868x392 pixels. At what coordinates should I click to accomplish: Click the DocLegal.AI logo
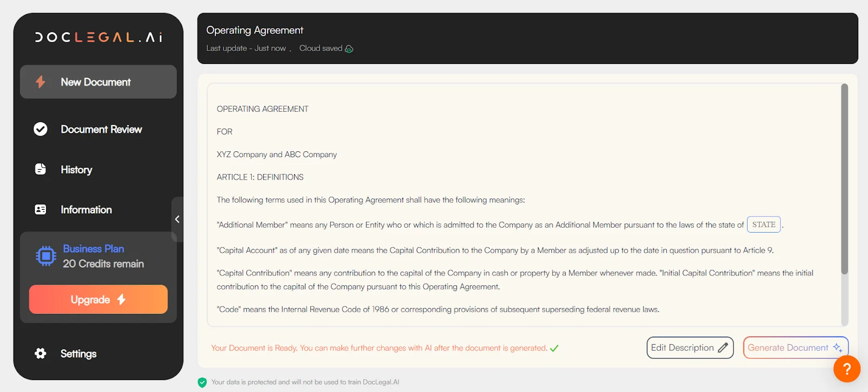click(98, 37)
